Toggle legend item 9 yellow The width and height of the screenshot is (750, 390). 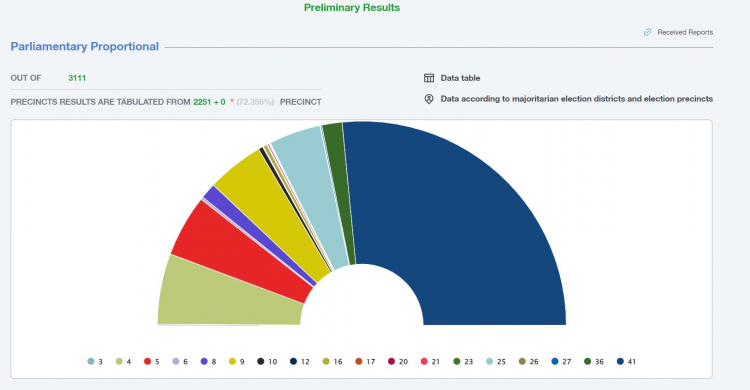[x=237, y=362]
